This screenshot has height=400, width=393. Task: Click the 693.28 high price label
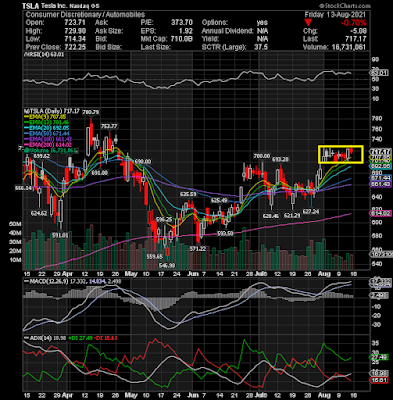(280, 159)
